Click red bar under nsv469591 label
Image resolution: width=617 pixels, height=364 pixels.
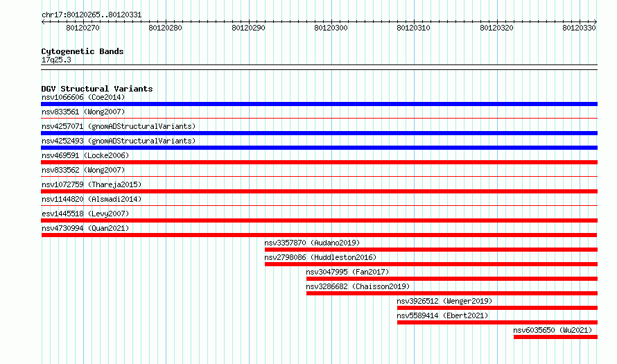[x=319, y=162]
